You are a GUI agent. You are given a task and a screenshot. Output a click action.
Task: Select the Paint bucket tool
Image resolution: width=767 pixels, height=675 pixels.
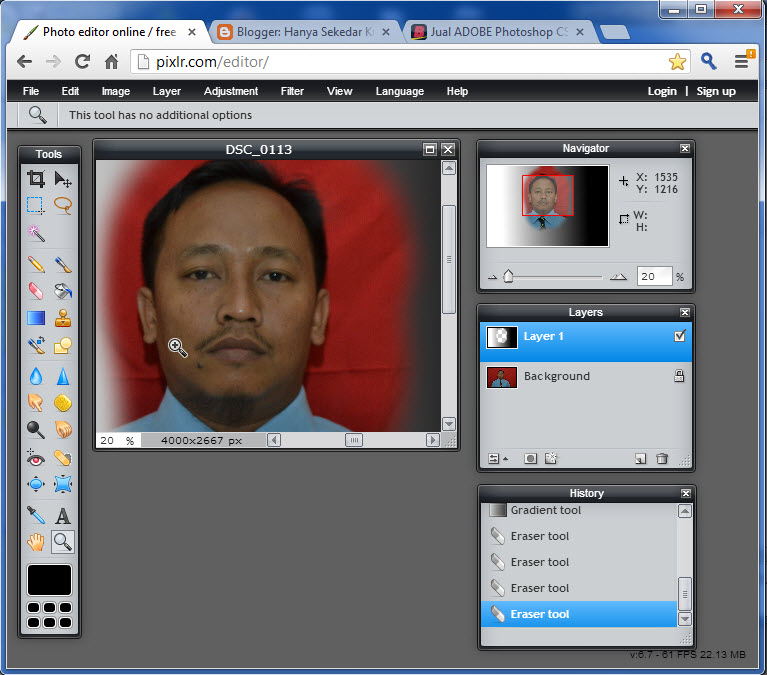(63, 291)
